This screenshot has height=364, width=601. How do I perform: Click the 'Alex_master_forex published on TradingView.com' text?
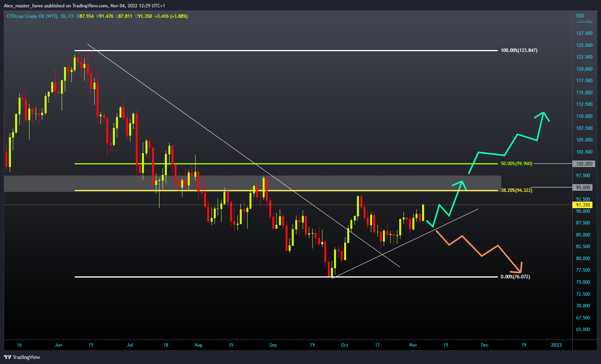click(55, 5)
